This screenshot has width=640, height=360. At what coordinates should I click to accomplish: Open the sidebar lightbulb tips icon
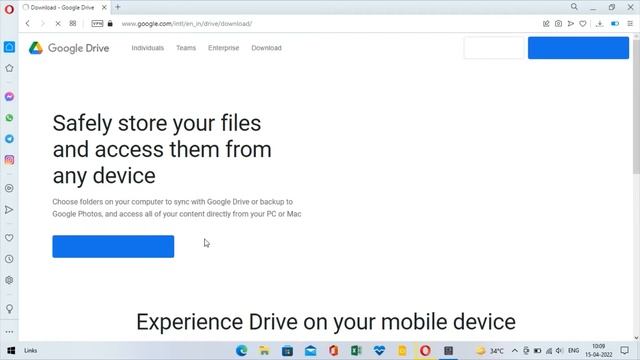pos(9,309)
